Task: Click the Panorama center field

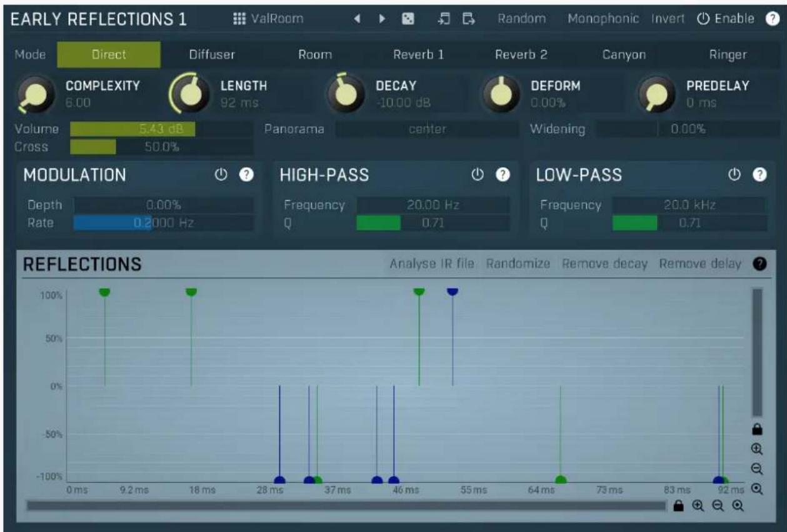Action: point(427,129)
